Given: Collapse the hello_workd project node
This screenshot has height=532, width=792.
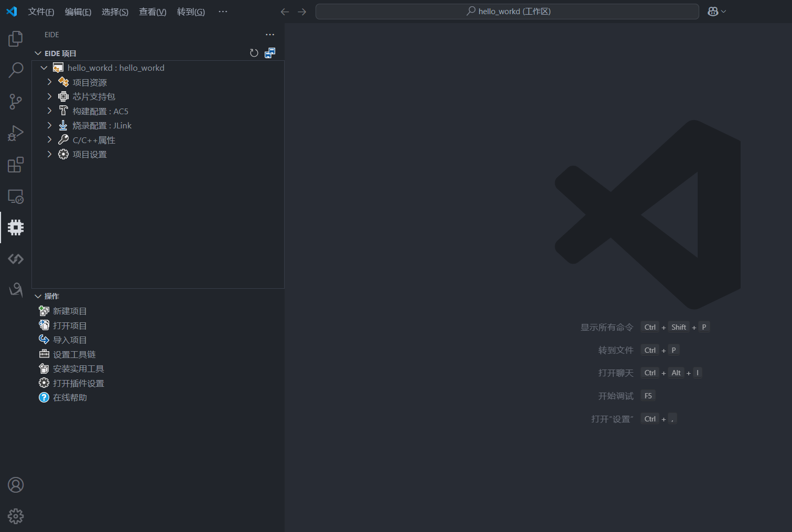Looking at the screenshot, I should coord(44,68).
